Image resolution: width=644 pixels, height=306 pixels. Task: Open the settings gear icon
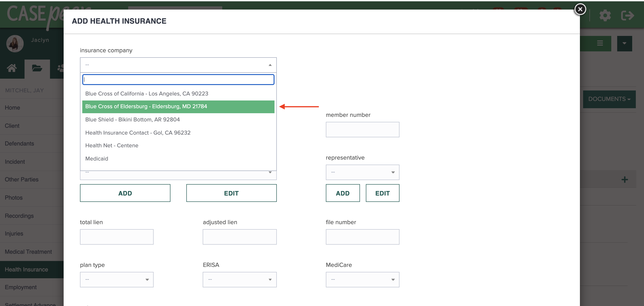605,15
